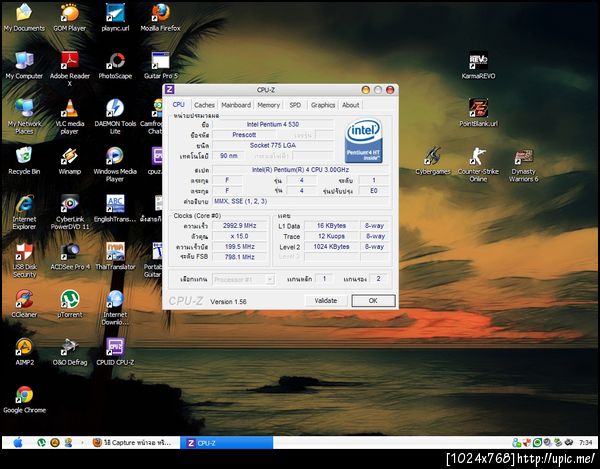The width and height of the screenshot is (600, 469).
Task: Open the plaync.url shortcut
Action: (x=115, y=17)
